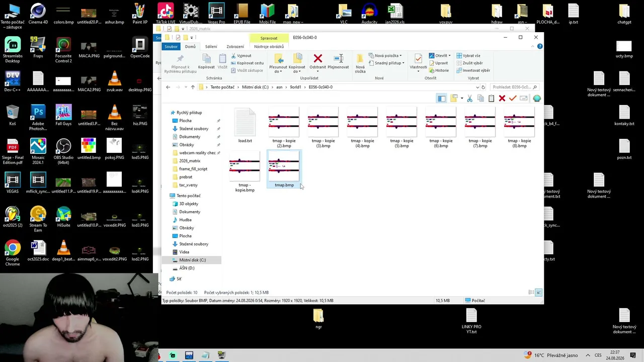Select Místní disk (C:) in sidebar

tap(192, 260)
